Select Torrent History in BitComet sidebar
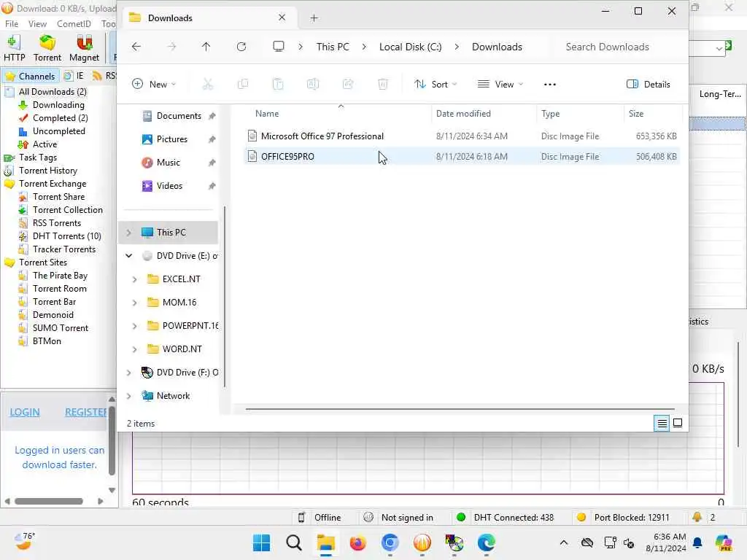 tap(47, 171)
